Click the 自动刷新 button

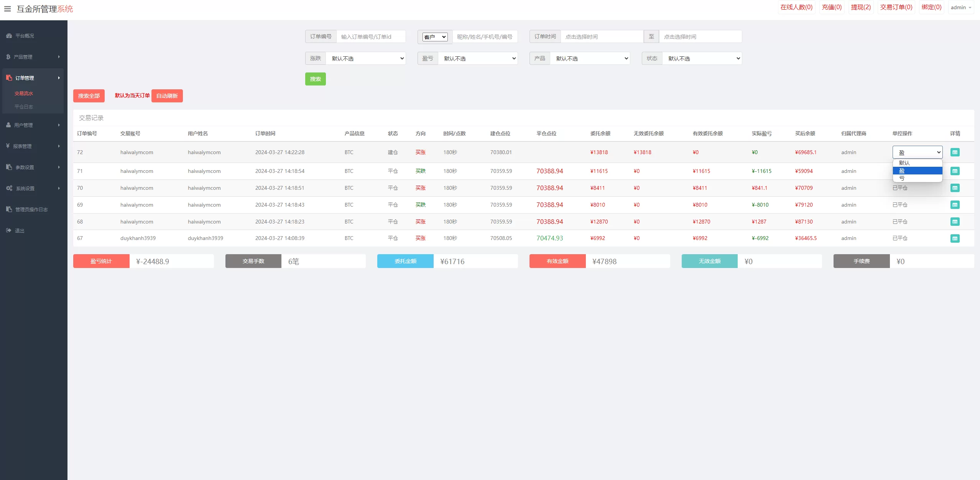click(x=167, y=96)
